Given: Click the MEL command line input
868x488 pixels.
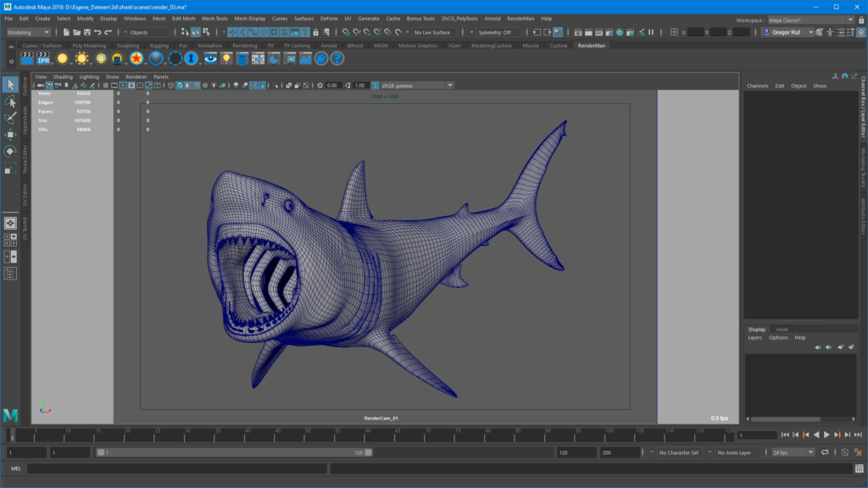Looking at the screenshot, I should pyautogui.click(x=176, y=469).
